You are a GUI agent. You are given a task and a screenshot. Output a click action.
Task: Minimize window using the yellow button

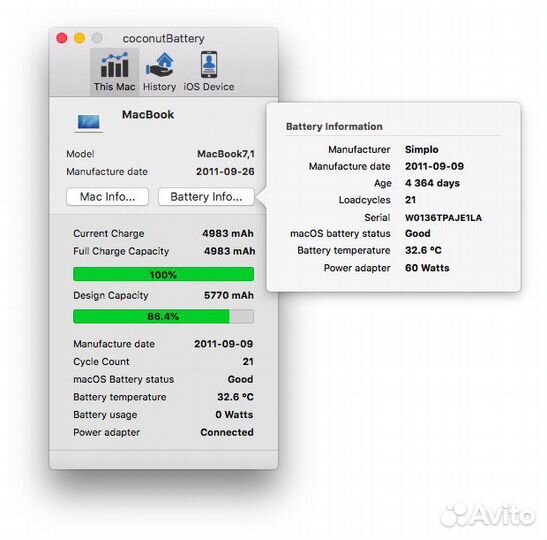click(80, 38)
